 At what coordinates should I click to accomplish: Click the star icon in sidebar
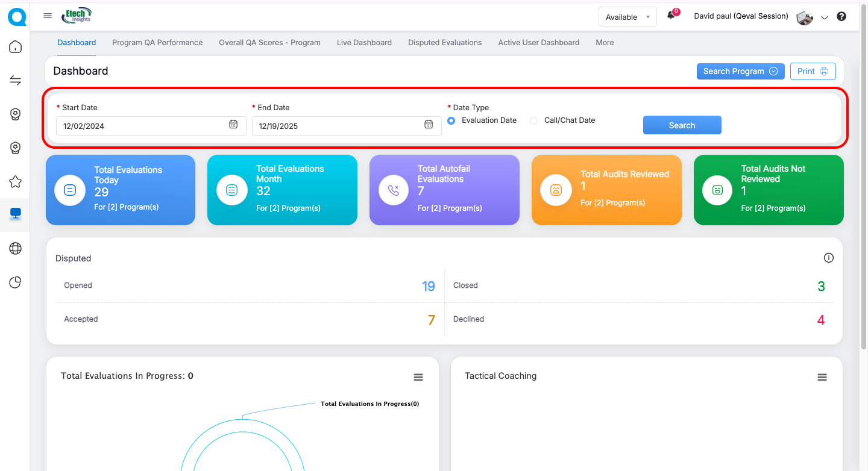[16, 181]
